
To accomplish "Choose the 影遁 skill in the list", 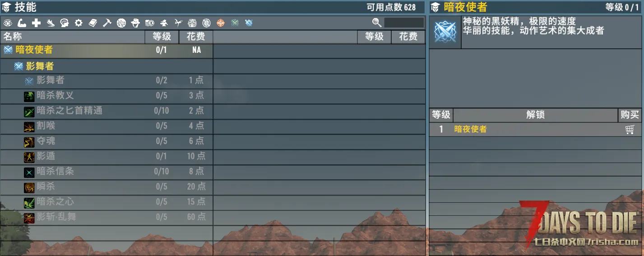I will click(46, 156).
